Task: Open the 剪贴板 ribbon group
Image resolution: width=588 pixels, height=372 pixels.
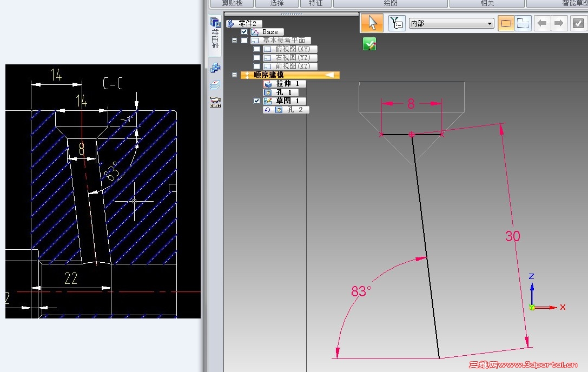Action: click(x=232, y=3)
